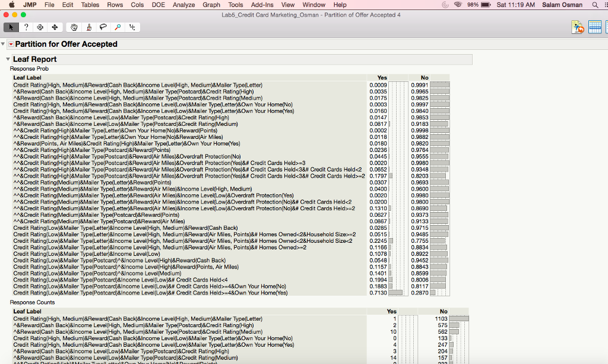Select the Credit Rating(Medium)&Mailer Type(Postcard)&Reward(Air Miles) row
The width and height of the screenshot is (608, 364).
(x=99, y=221)
